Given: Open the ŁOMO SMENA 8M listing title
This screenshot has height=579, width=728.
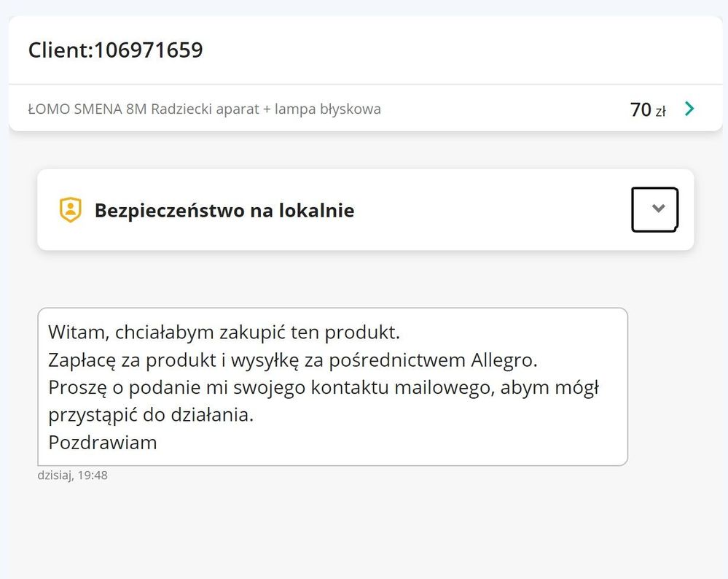Looking at the screenshot, I should click(x=204, y=109).
